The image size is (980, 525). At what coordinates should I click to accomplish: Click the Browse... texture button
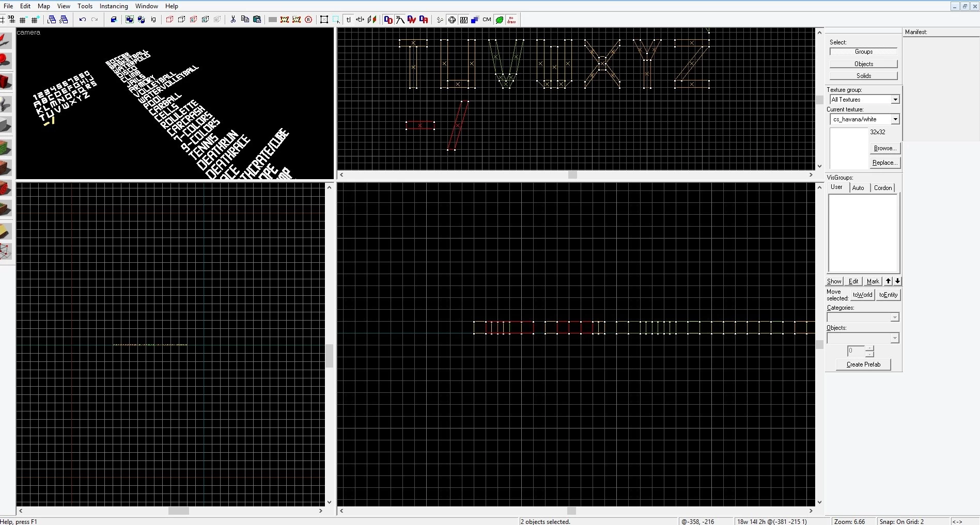(885, 148)
